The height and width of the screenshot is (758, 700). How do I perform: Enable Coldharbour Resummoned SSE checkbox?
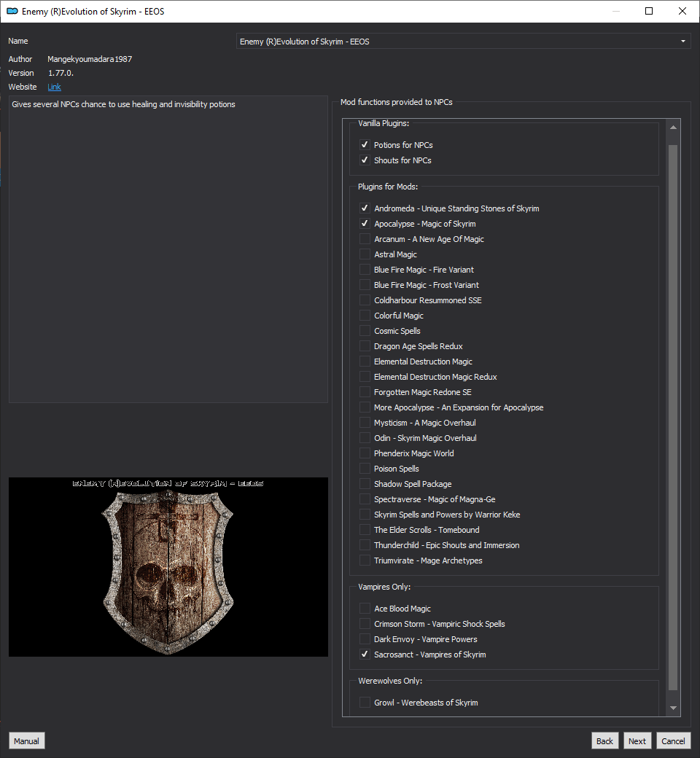tap(365, 300)
